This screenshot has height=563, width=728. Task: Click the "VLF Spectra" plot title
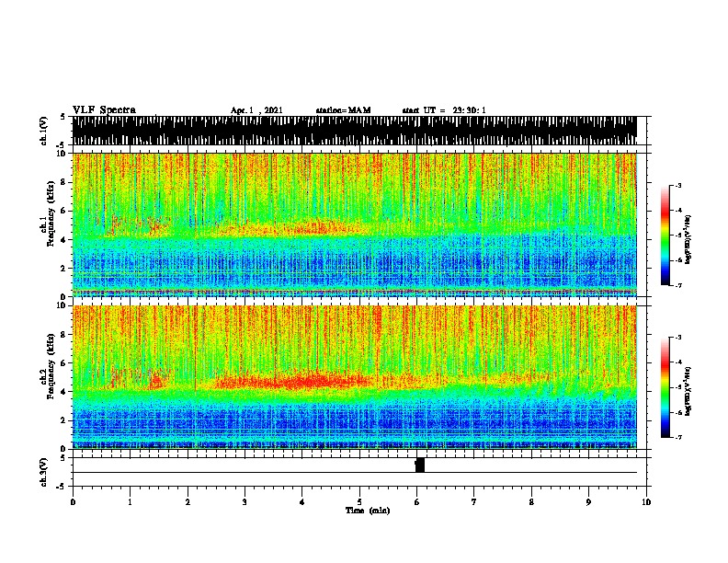click(x=104, y=109)
